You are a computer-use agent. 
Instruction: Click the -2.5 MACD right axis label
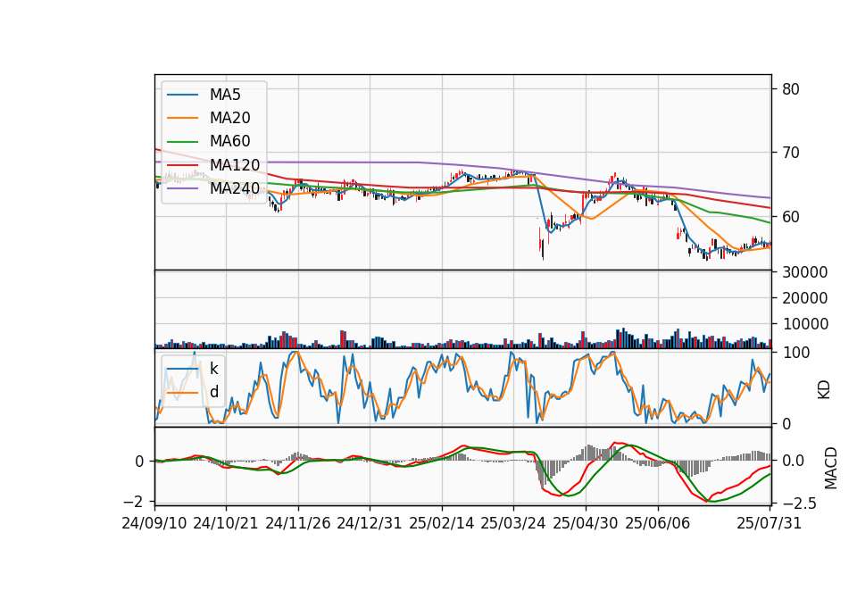[x=799, y=503]
